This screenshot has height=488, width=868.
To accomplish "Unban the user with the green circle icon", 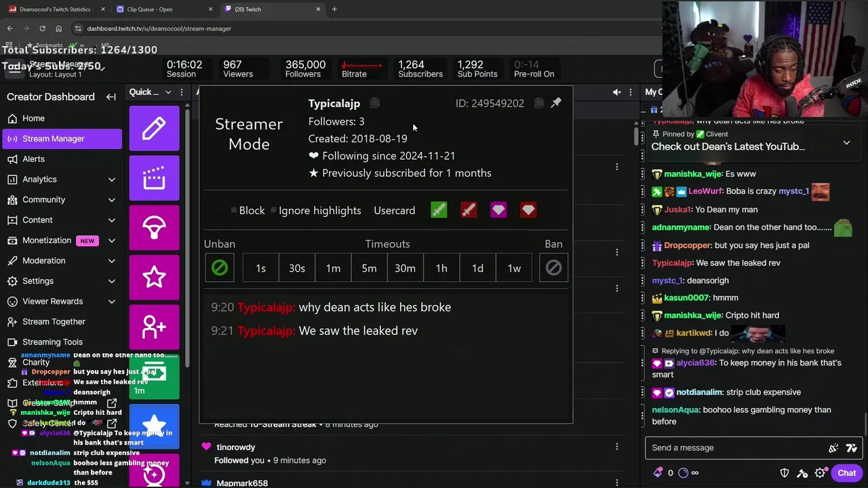I will tap(220, 268).
